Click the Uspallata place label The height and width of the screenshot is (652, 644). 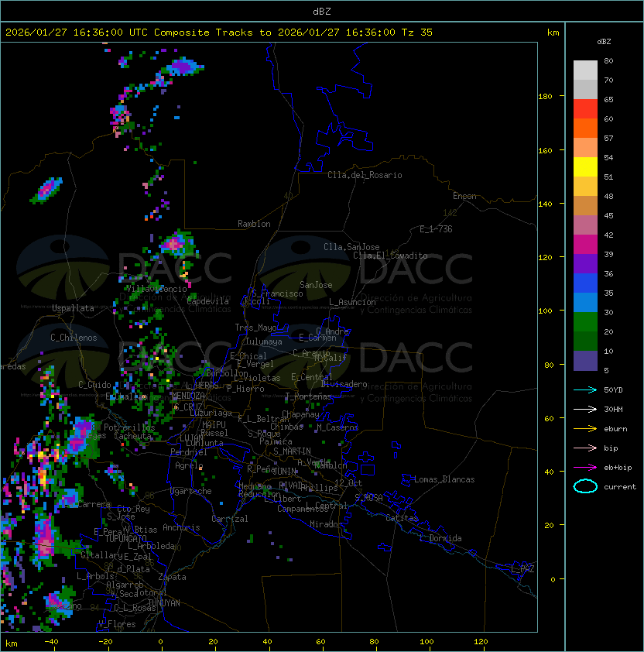73,308
